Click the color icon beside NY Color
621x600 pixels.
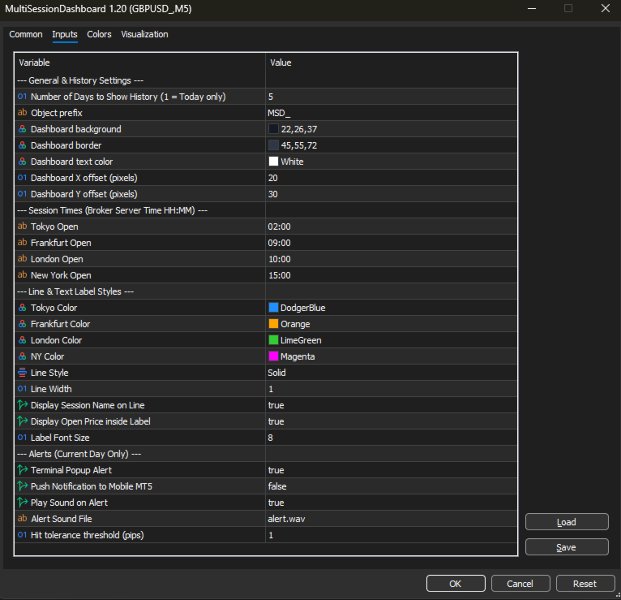point(22,356)
